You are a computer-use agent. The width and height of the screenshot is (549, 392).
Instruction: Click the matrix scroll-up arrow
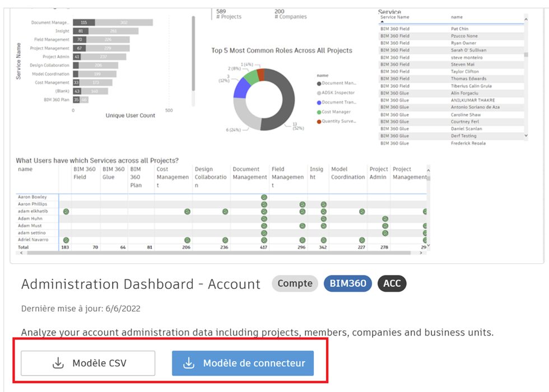click(428, 170)
